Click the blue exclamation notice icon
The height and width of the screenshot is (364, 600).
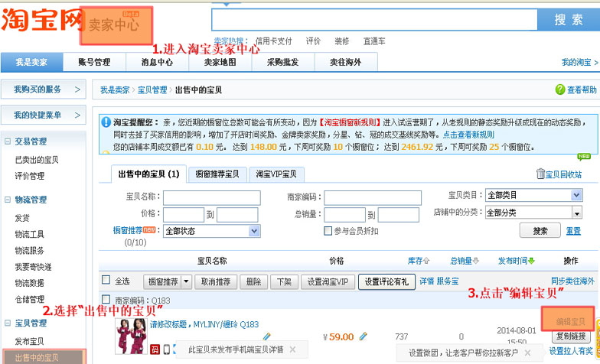click(106, 122)
